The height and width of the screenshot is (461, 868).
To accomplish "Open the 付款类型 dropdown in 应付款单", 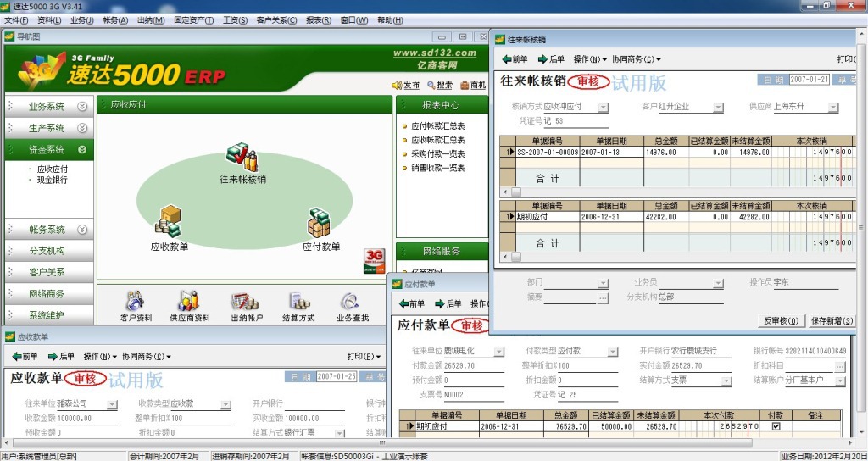I will click(x=612, y=352).
